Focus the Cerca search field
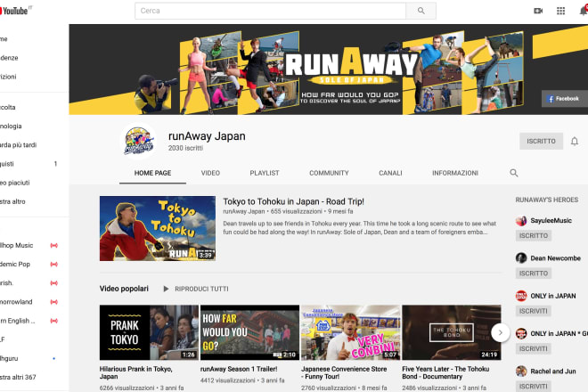Viewport: 588px width, 392px height. pos(270,11)
